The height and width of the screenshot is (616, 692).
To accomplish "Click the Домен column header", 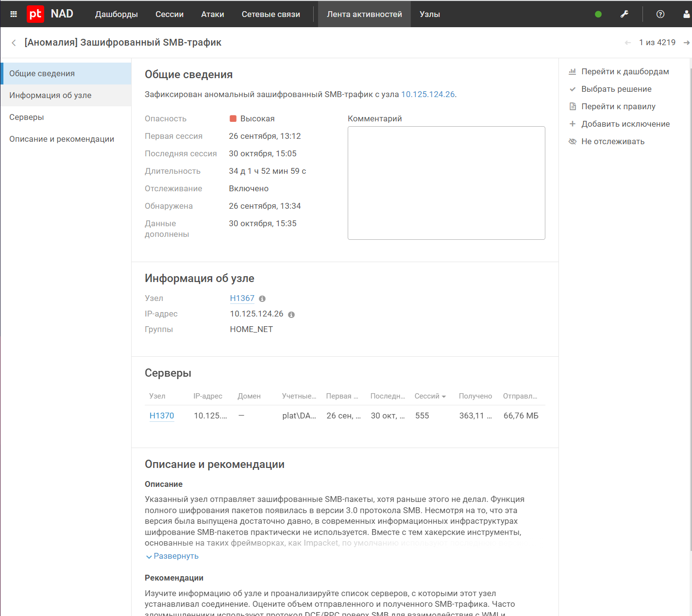I will 249,396.
